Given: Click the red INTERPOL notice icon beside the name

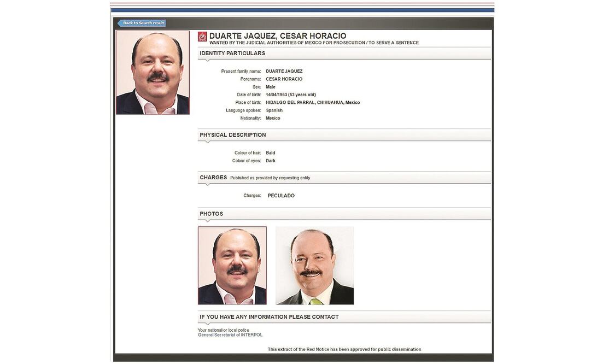Looking at the screenshot, I should [x=202, y=37].
